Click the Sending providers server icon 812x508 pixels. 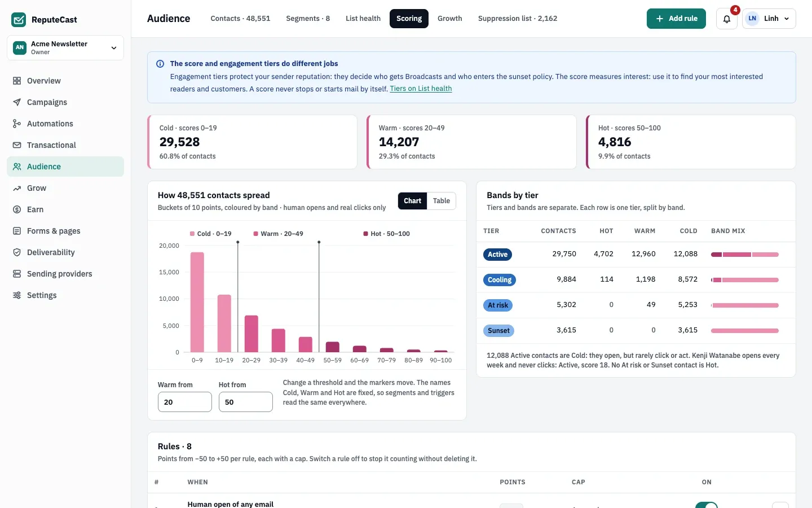click(x=17, y=274)
